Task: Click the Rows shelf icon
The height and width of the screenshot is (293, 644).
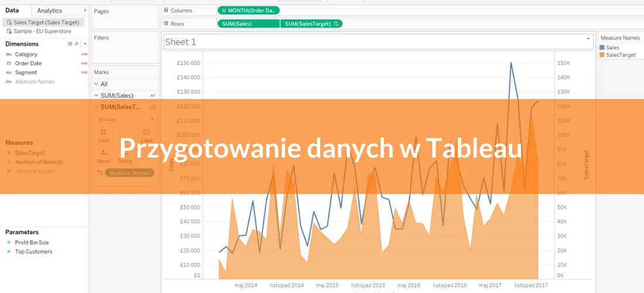Action: click(x=166, y=23)
